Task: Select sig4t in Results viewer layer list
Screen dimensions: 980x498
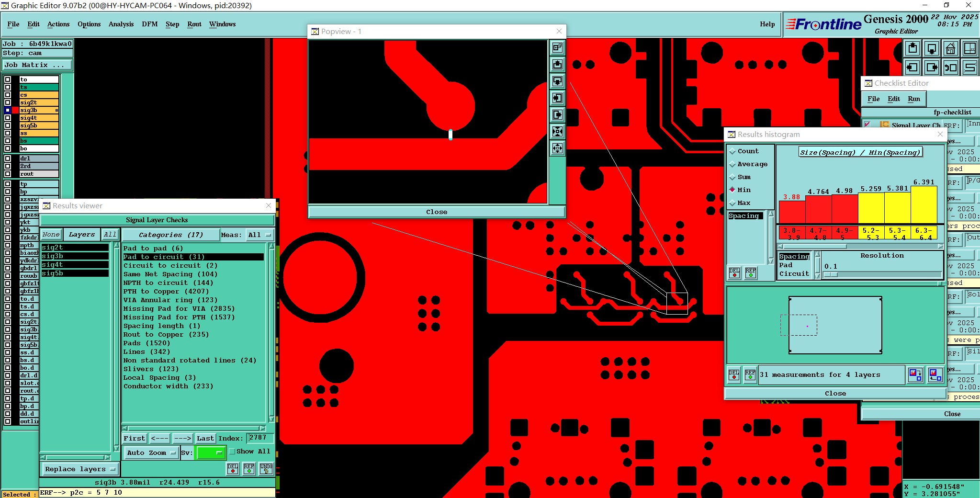Action: (75, 264)
